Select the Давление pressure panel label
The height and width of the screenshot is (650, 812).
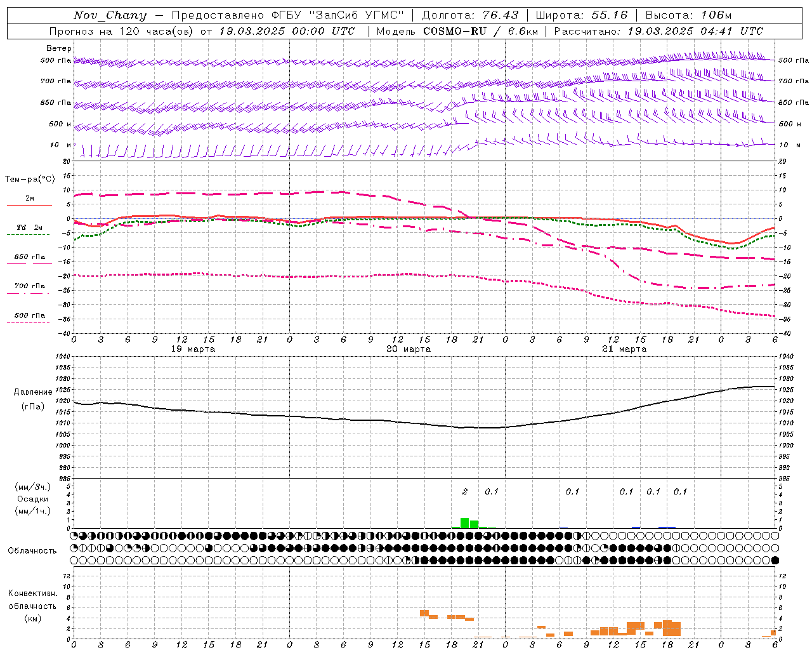tap(33, 392)
